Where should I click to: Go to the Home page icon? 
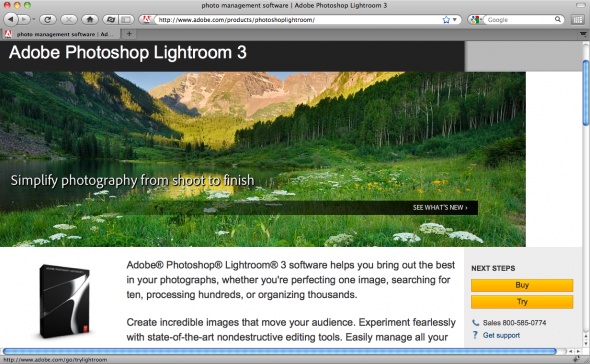(x=90, y=19)
